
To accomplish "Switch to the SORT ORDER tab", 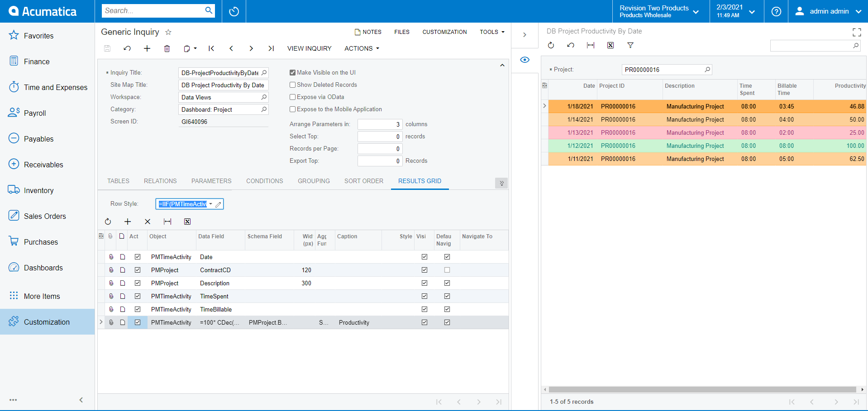I will coord(364,181).
